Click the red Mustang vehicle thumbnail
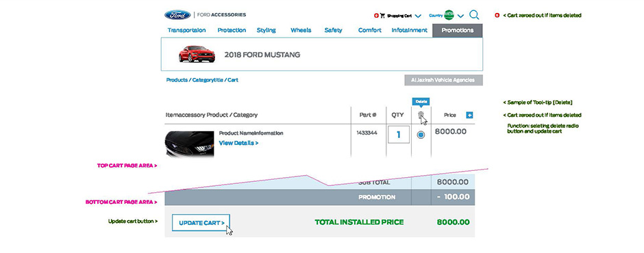The image size is (644, 253). [197, 54]
